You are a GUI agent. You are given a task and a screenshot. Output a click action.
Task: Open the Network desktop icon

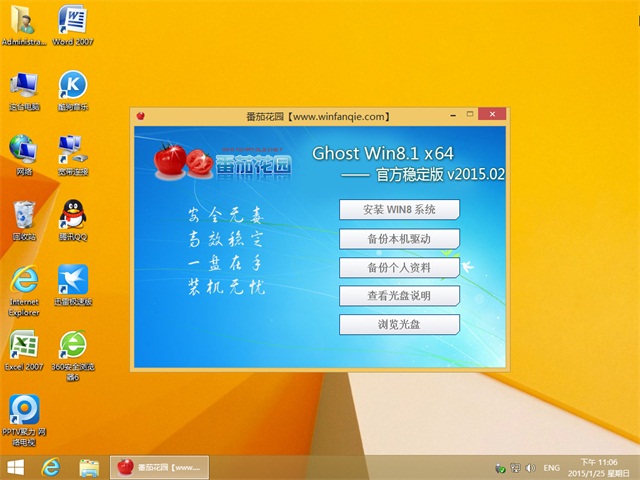[23, 152]
